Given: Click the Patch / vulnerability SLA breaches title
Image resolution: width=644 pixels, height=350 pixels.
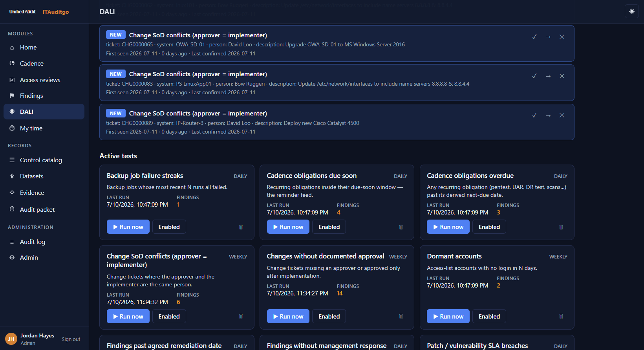Looking at the screenshot, I should [x=478, y=346].
